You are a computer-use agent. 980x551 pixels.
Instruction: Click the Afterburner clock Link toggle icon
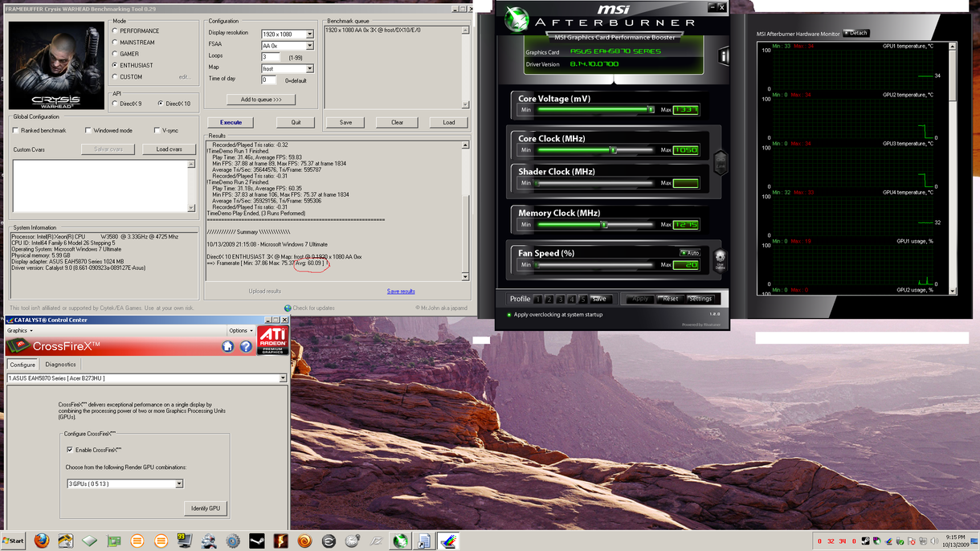tap(721, 163)
